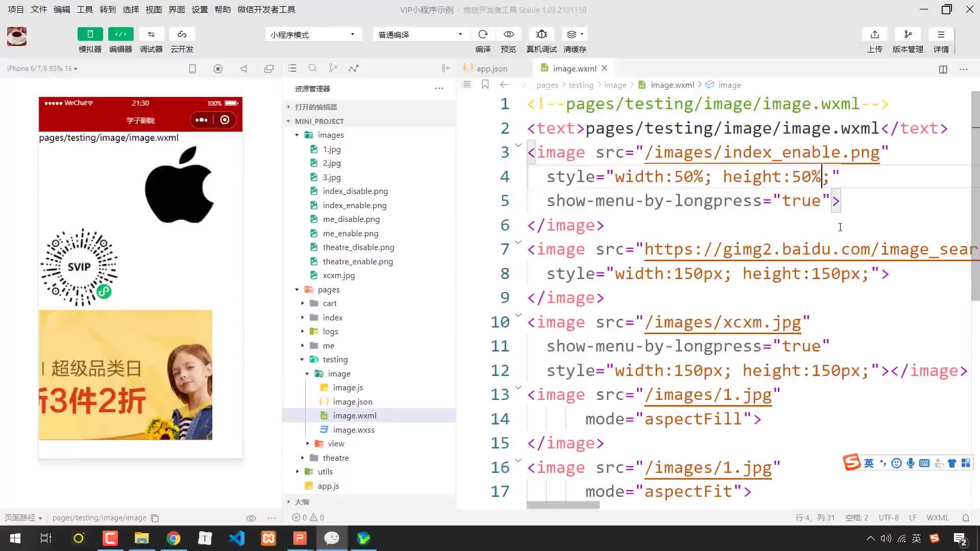Viewport: 980px width, 551px height.
Task: Open 小程序模式 mode selector dropdown
Action: pyautogui.click(x=314, y=34)
